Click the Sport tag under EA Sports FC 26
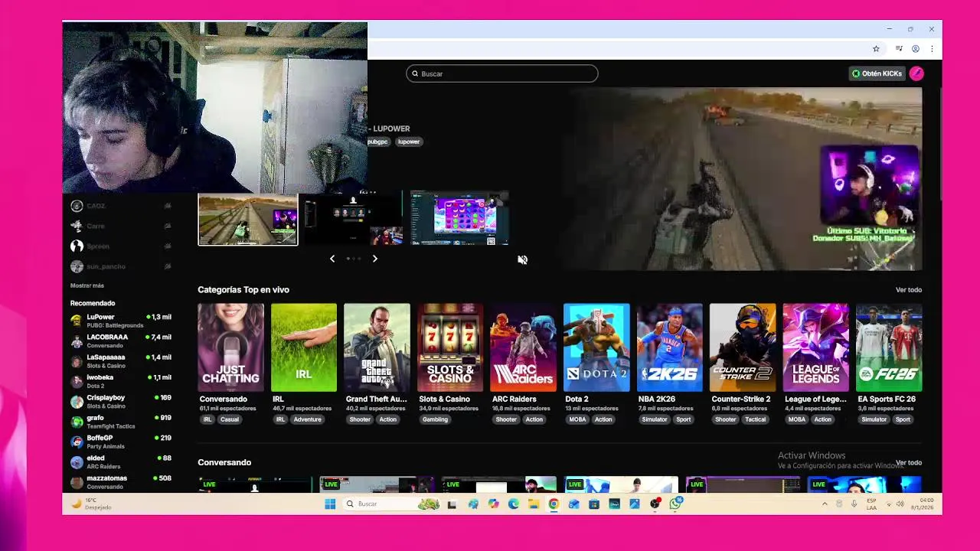This screenshot has width=980, height=551. (903, 419)
